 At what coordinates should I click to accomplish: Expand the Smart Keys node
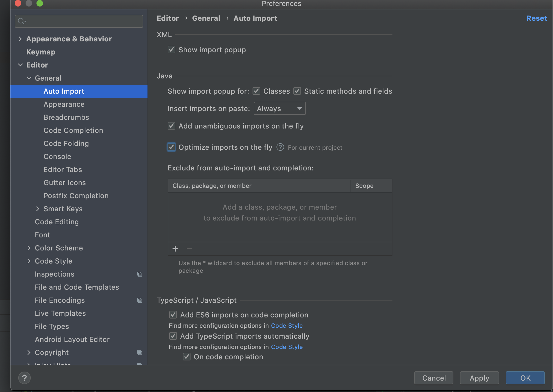[x=38, y=209]
